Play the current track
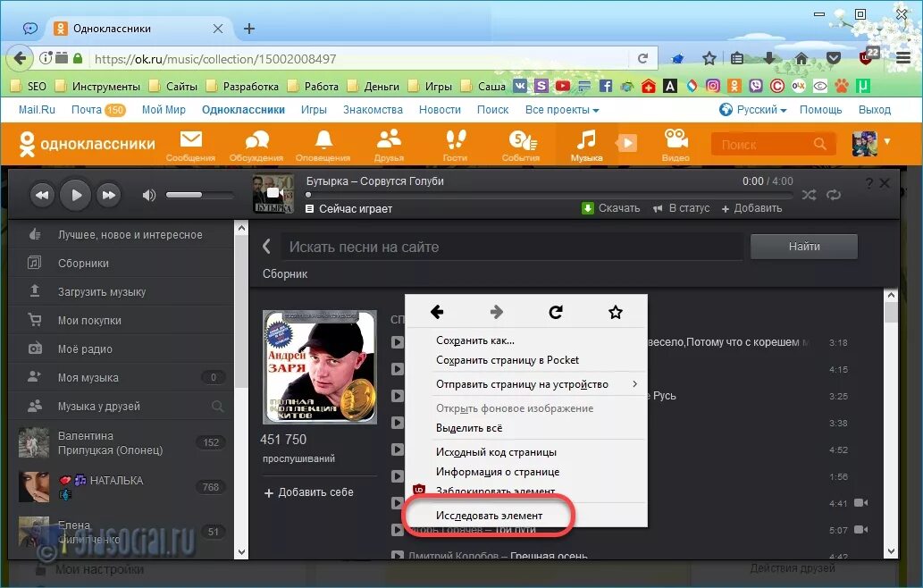Screen dimensions: 923x588 pos(76,195)
